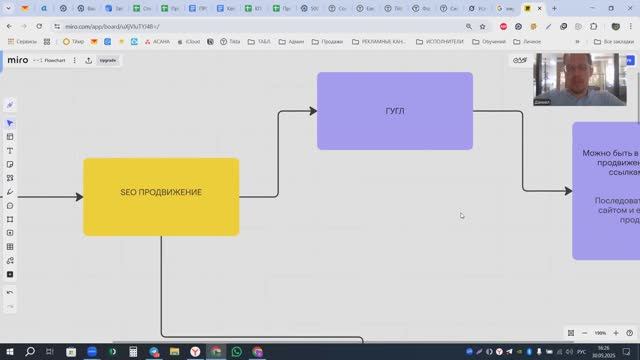Open the Все закладки folder
This screenshot has width=640, height=360.
point(614,42)
